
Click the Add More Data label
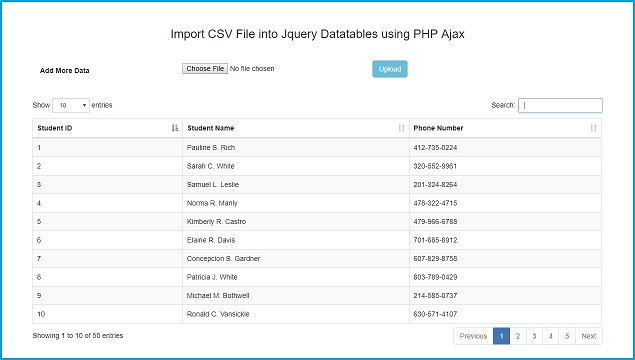(x=64, y=70)
